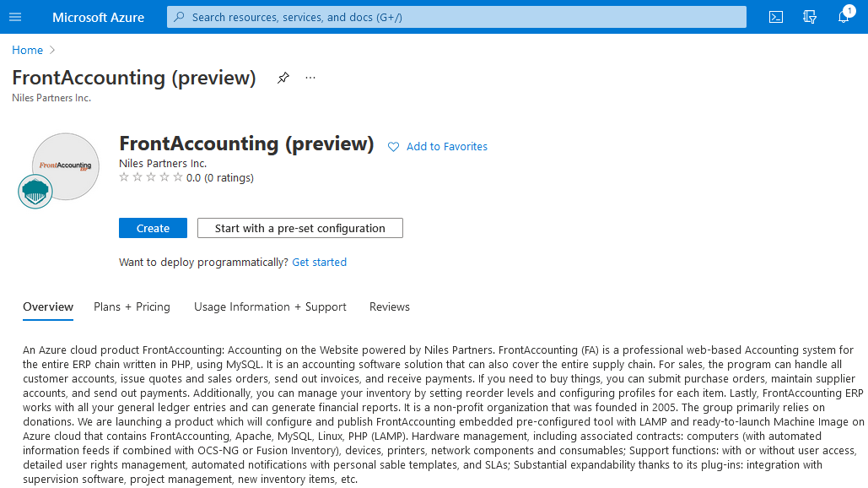Click the FrontAccounting product logo
868x488 pixels.
pyautogui.click(x=66, y=166)
